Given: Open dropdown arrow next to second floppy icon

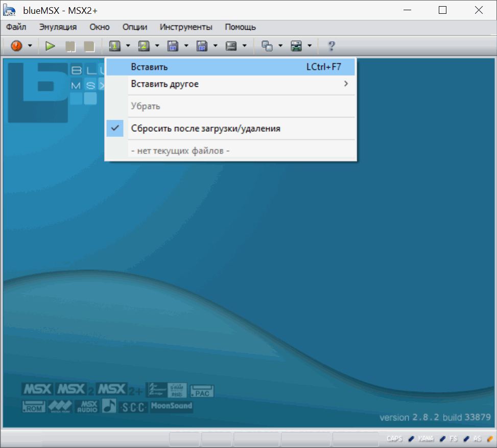Looking at the screenshot, I should (x=216, y=45).
